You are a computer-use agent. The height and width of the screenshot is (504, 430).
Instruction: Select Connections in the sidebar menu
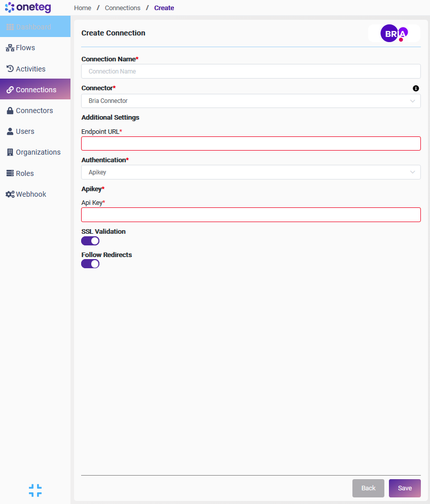pyautogui.click(x=35, y=90)
